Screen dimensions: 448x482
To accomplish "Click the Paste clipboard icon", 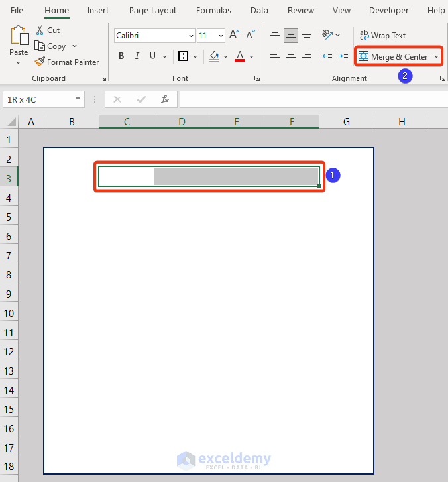I will (19, 36).
